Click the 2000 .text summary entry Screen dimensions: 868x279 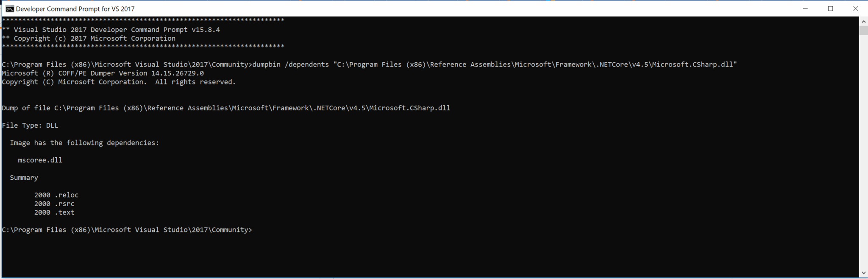54,212
